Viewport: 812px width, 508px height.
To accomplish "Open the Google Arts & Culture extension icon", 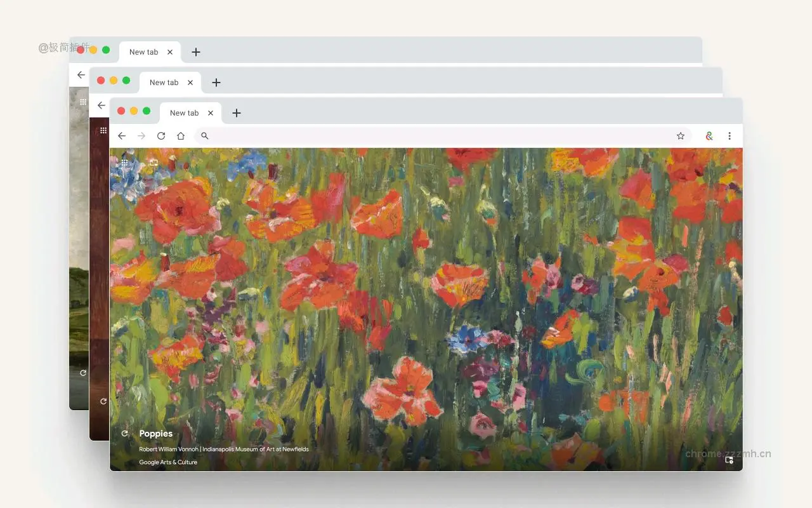I will pos(709,135).
